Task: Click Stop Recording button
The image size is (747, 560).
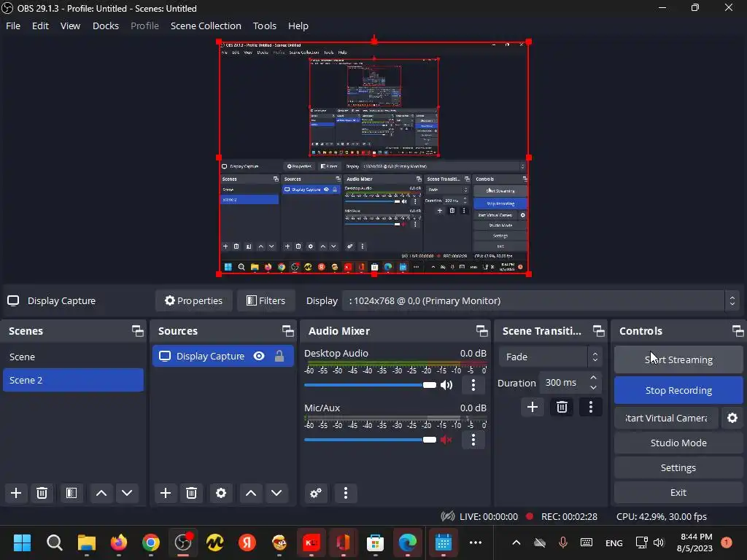Action: [678, 390]
